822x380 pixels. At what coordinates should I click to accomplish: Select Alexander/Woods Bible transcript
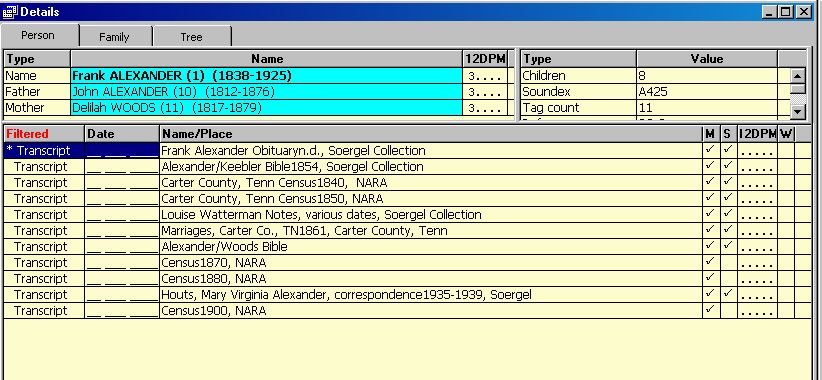pos(407,246)
